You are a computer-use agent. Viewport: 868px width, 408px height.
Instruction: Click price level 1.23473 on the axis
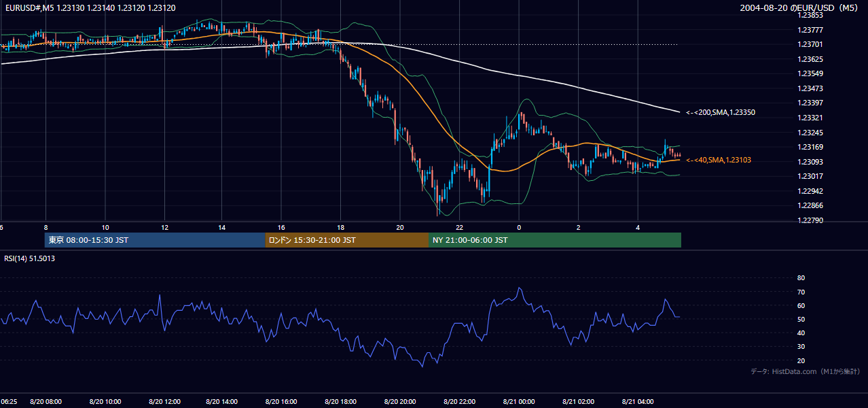point(811,88)
